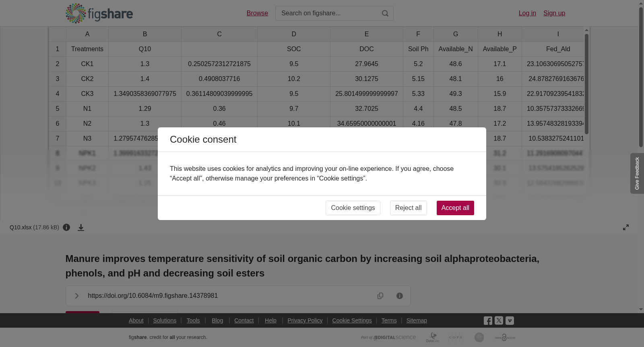Click the COPE logo
Image resolution: width=644 pixels, height=347 pixels.
pos(456,337)
